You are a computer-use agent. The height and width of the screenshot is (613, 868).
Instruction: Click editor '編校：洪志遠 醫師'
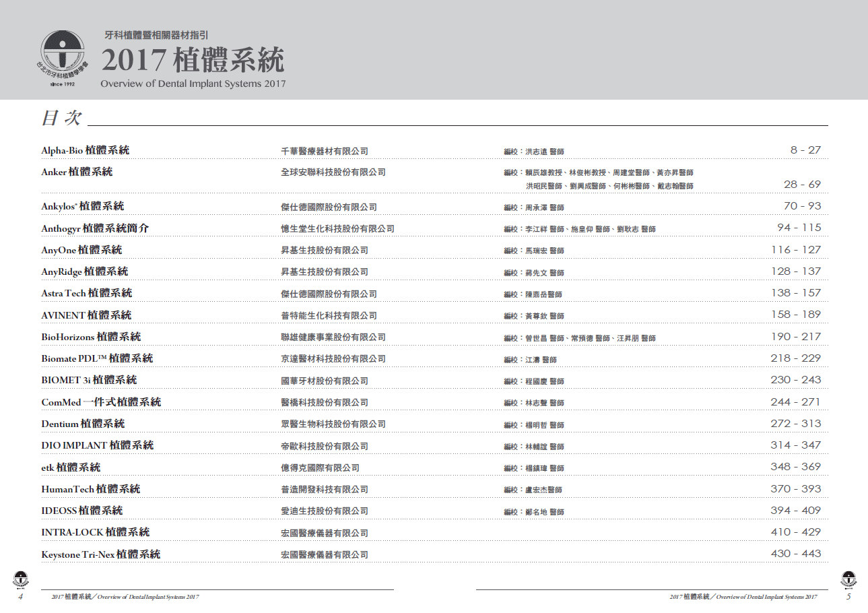point(534,152)
